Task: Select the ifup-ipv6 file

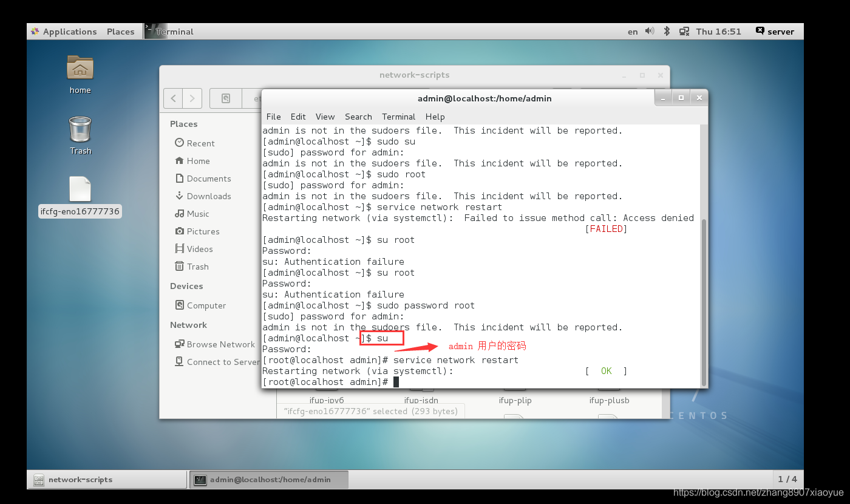Action: 327,400
